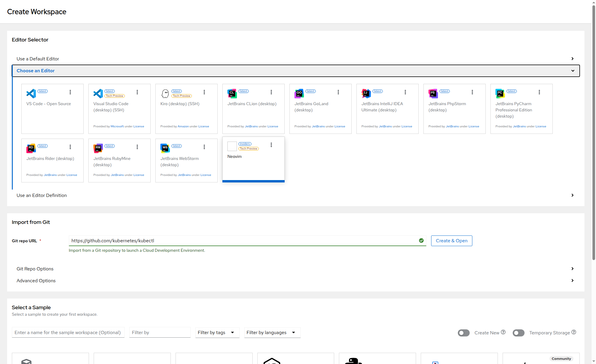The height and width of the screenshot is (364, 596).
Task: Select the IntelliJ IDEA Ultimate icon
Action: point(366,94)
